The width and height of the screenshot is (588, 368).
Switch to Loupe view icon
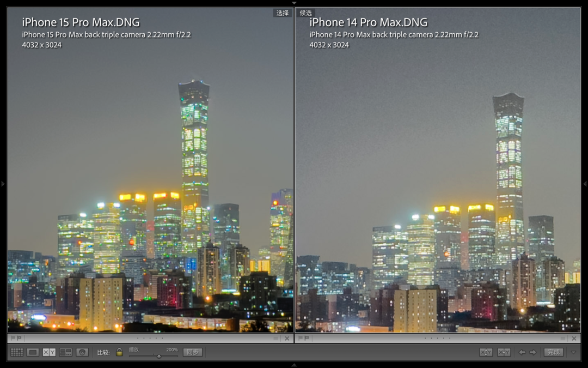33,352
